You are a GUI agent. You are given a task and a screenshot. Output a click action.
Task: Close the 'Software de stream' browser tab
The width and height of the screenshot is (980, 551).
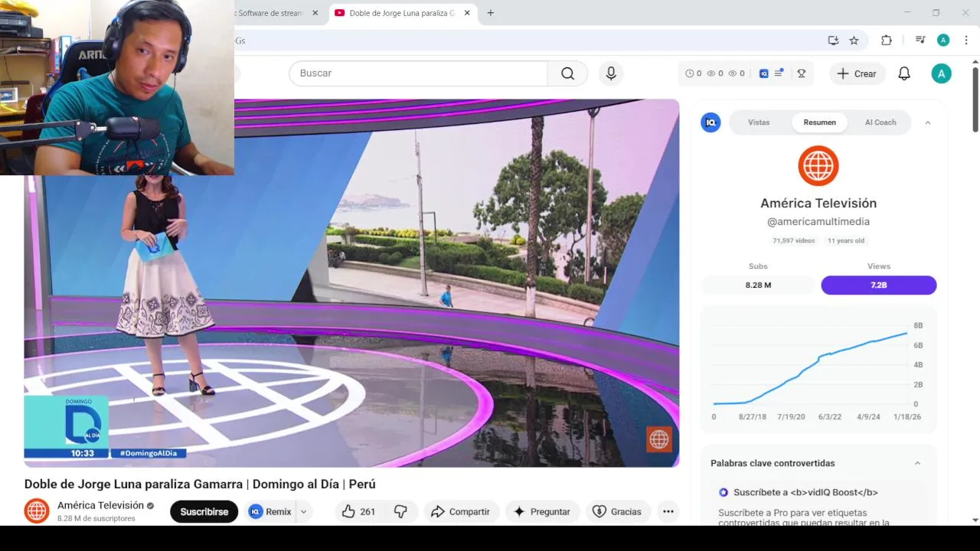[315, 13]
